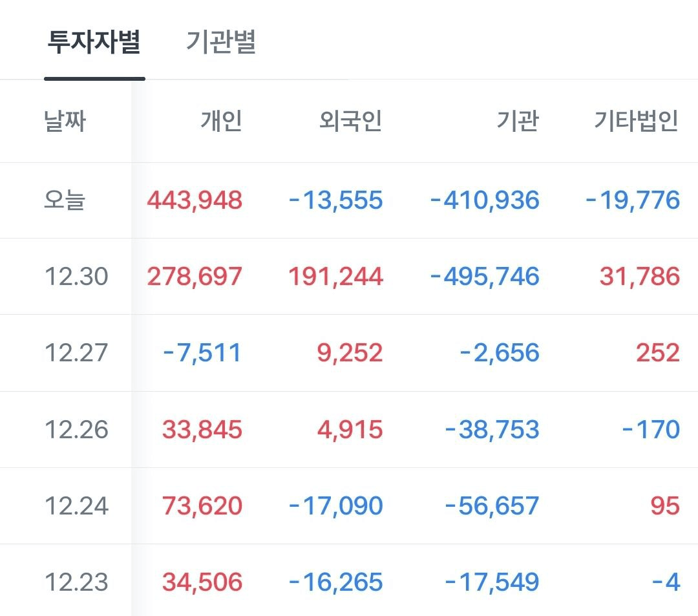
Task: Click the 기타법인 value 31,786
Action: point(639,277)
